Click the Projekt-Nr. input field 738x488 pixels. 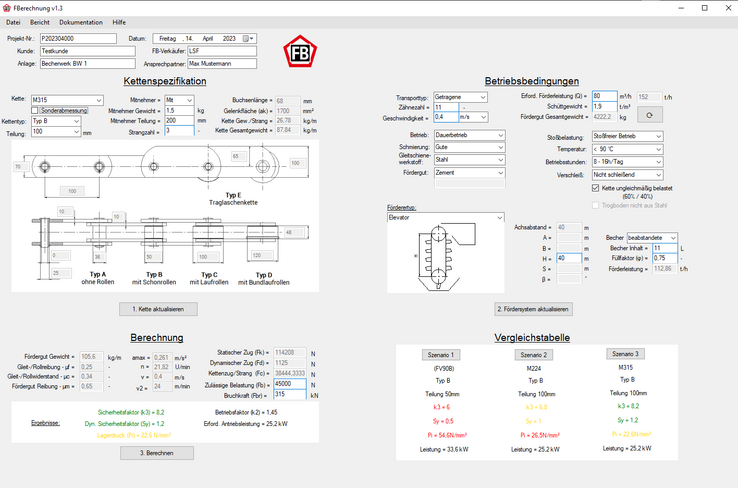click(x=78, y=39)
